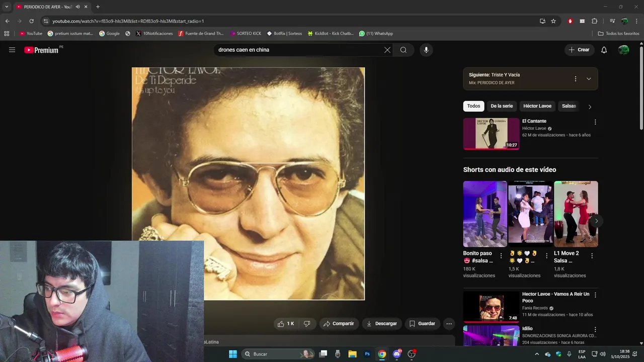Viewport: 644px width, 362px height.
Task: Open options for El Cantante video
Action: [595, 122]
